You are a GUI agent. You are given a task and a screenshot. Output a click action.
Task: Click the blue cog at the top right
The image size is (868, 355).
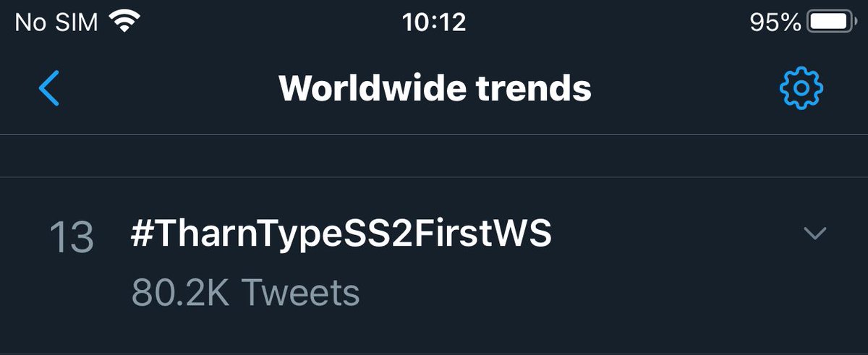click(x=801, y=88)
